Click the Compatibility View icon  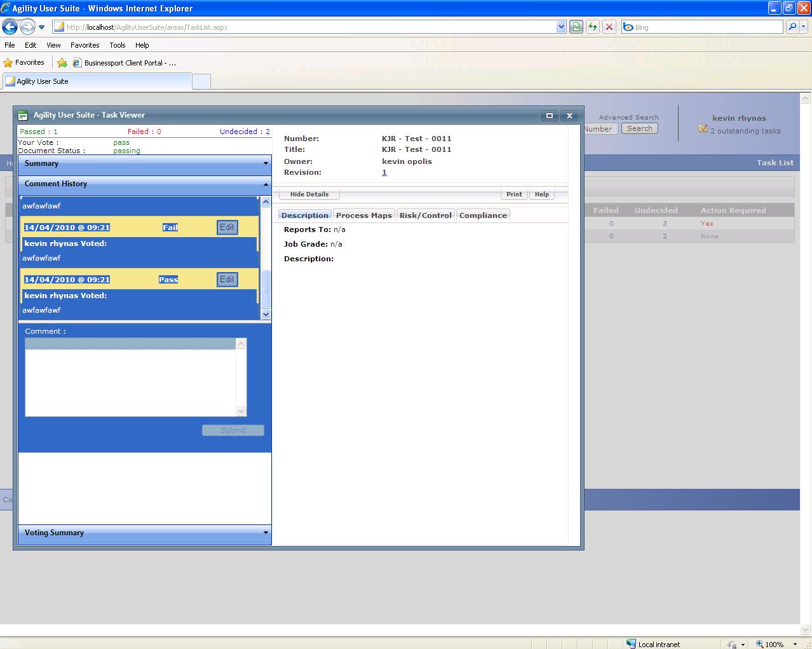tap(576, 27)
